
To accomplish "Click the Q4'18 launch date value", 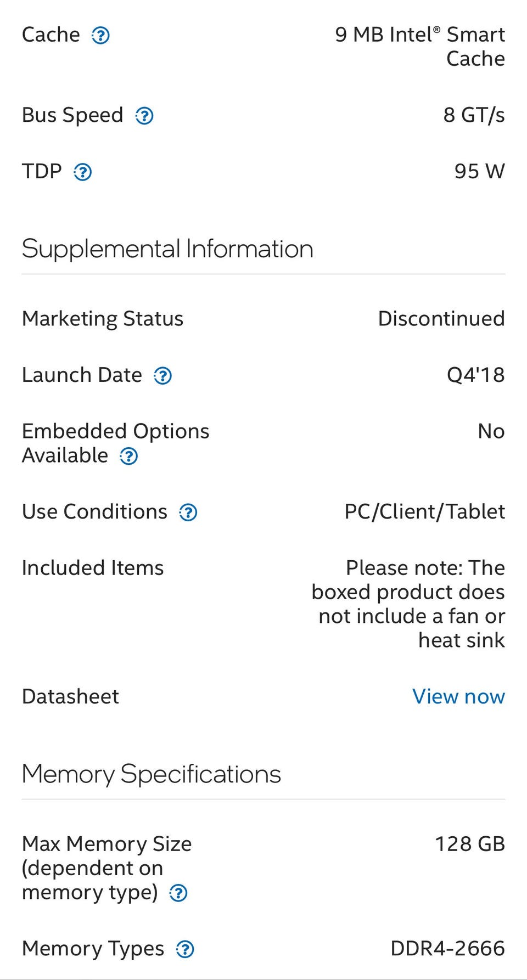I will tap(475, 375).
